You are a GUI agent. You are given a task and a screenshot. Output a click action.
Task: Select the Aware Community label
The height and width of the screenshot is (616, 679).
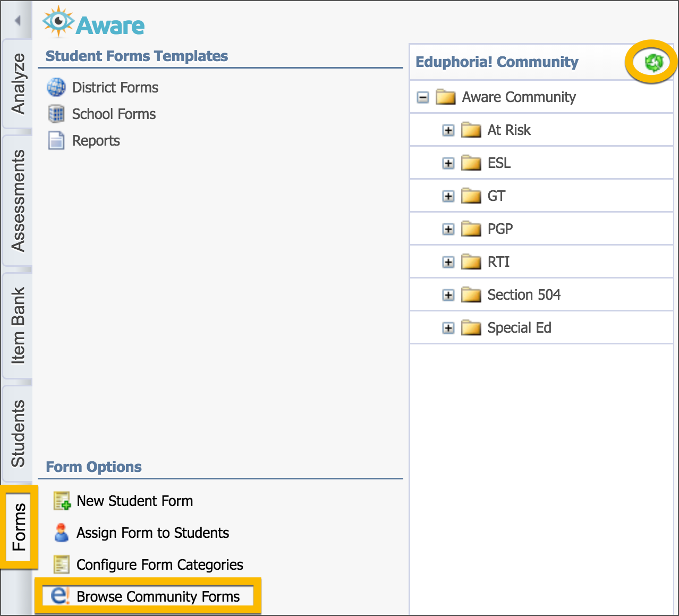coord(519,97)
